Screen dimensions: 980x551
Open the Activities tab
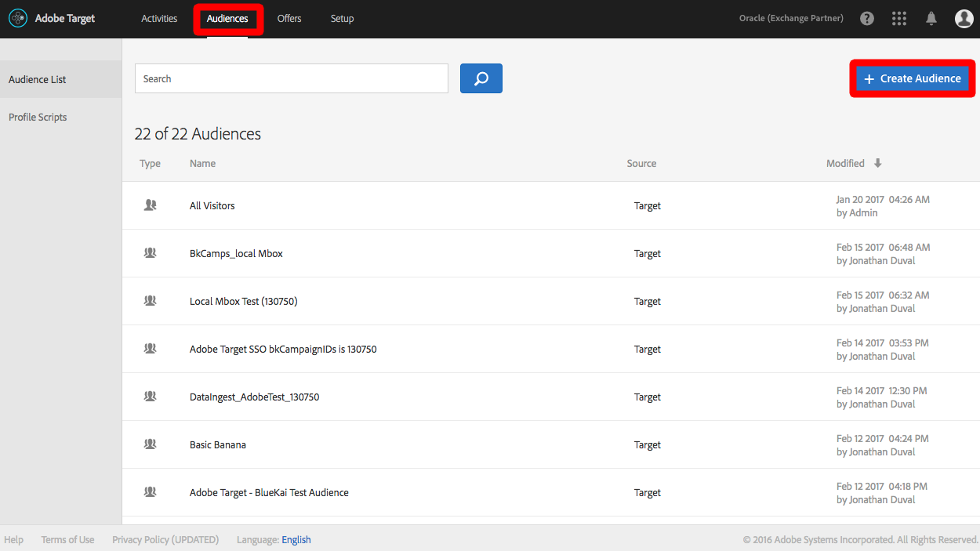click(159, 19)
